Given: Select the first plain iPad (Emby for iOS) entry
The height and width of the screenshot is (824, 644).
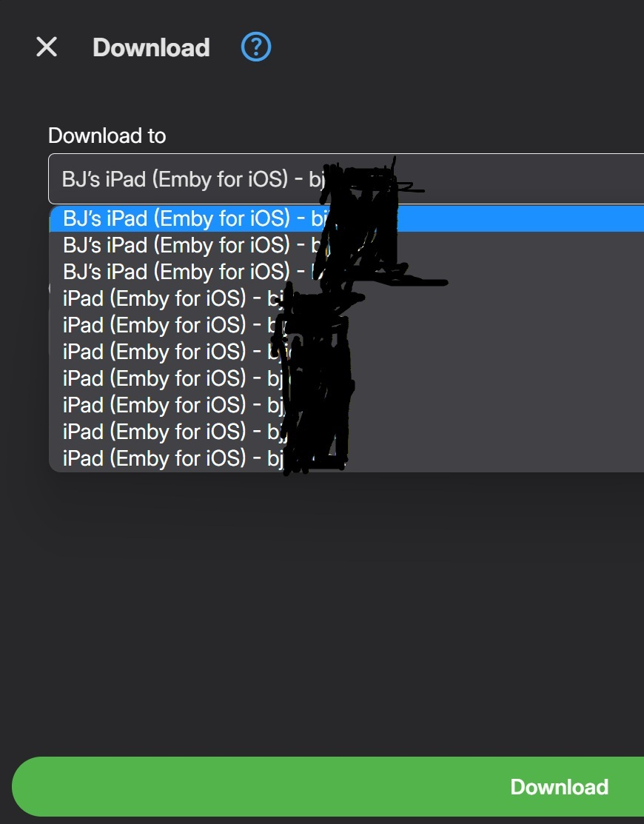Looking at the screenshot, I should tap(346, 298).
